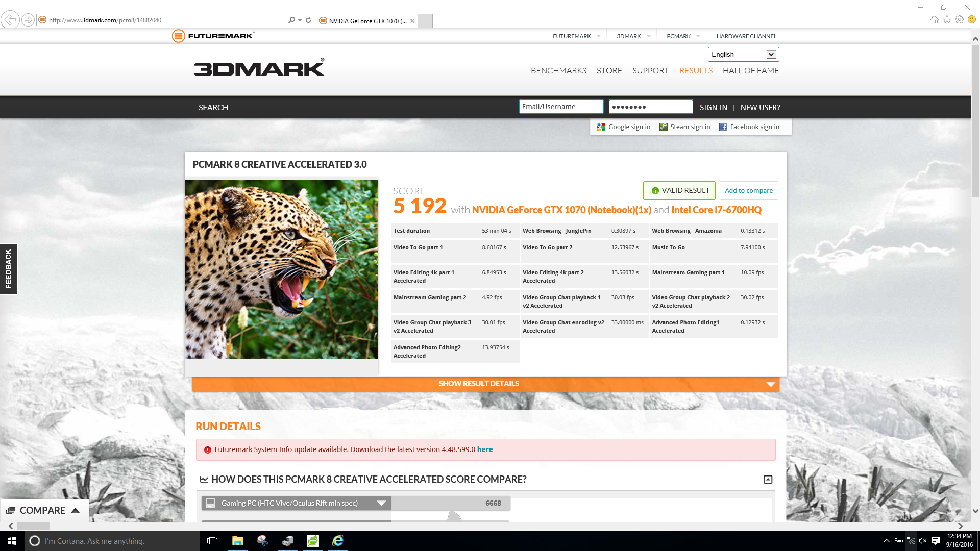Click the Email/Username input field
This screenshot has width=980, height=551.
pyautogui.click(x=560, y=107)
